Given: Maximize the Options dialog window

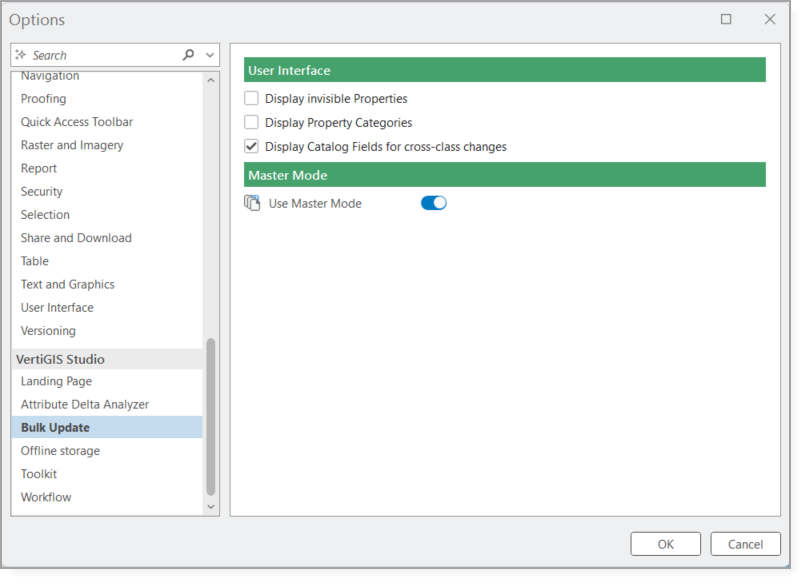Looking at the screenshot, I should [x=726, y=19].
